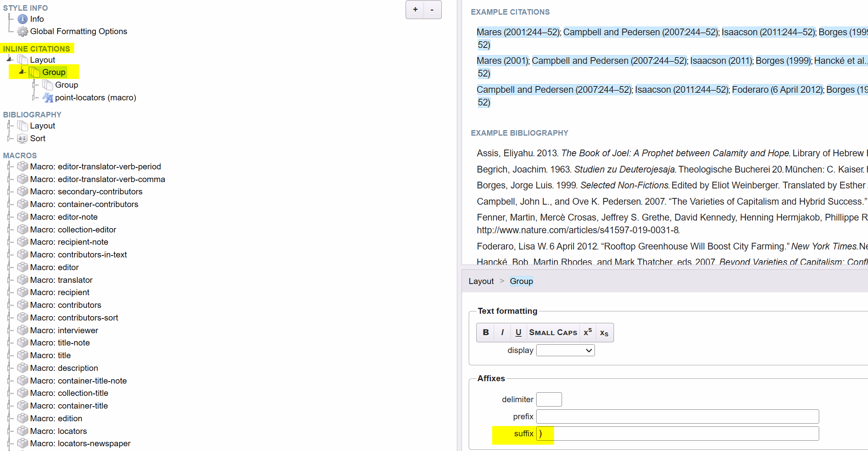868x451 pixels.
Task: Click the Bibliography Layout pages icon
Action: pyautogui.click(x=23, y=126)
